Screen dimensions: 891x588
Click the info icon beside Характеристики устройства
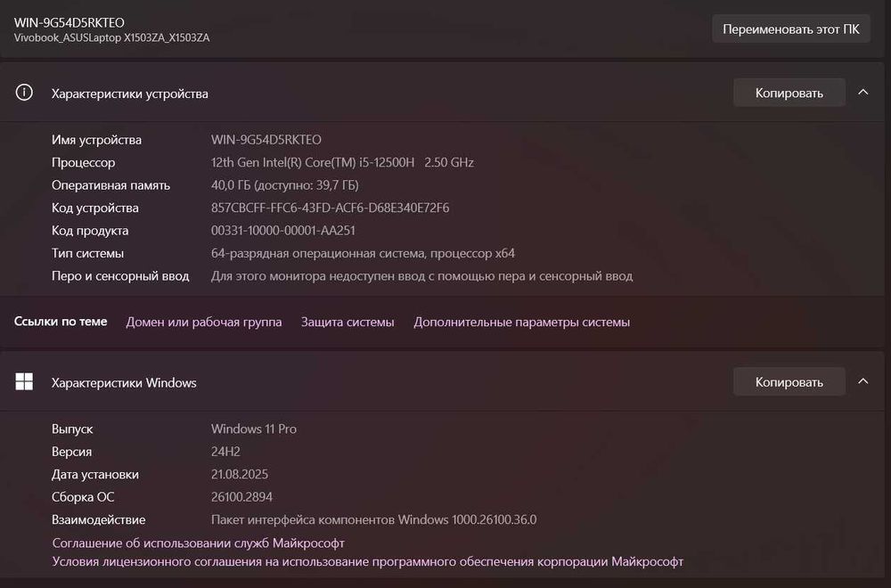coord(24,92)
